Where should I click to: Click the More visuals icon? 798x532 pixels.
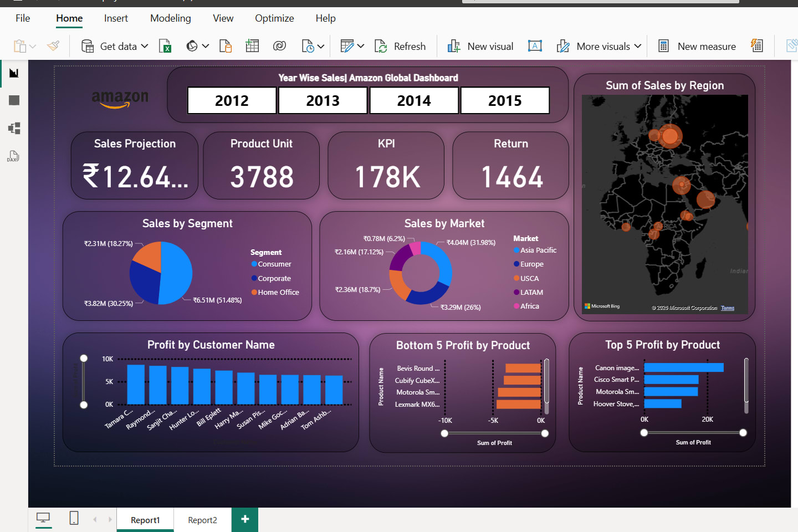coord(563,46)
